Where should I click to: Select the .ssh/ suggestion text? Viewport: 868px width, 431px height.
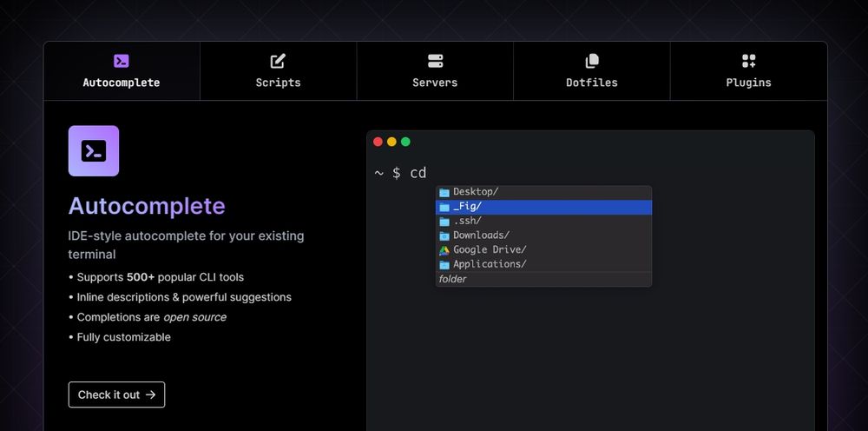(467, 221)
